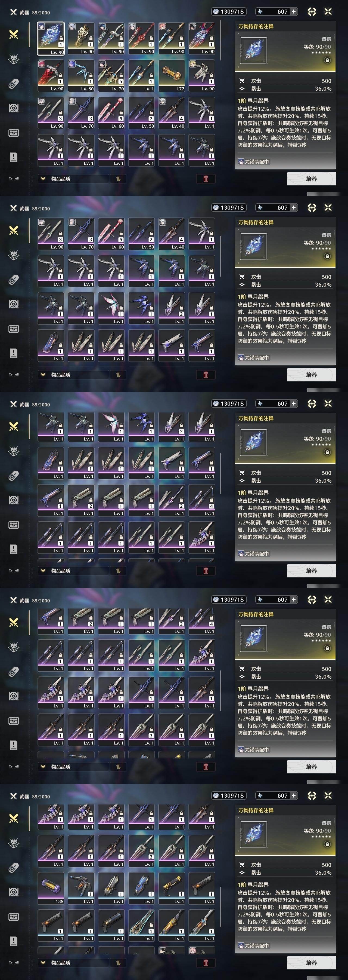
Task: Expand the 物品品质 dropdown in top screen
Action: (73, 178)
